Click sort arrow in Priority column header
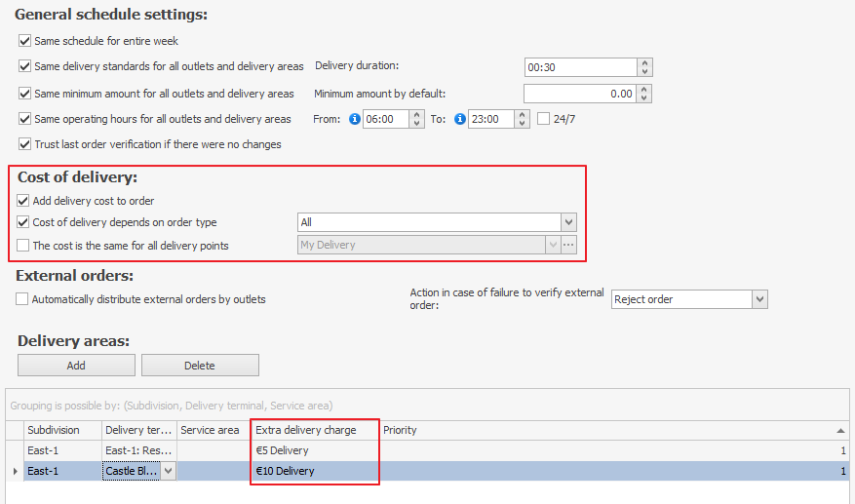Screen dimensions: 855x504 point(840,430)
